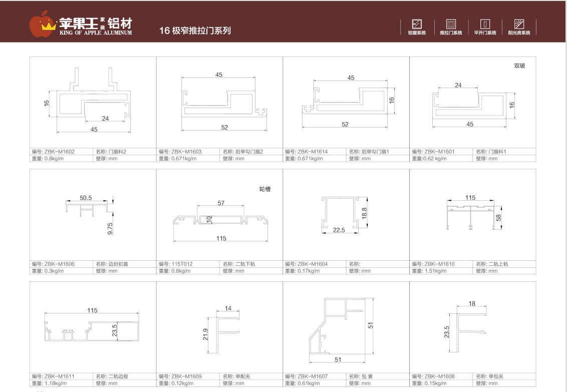The image size is (567, 392).
Task: Open the ZBK-M1602 门扇料2 profile drawing
Action: click(94, 101)
